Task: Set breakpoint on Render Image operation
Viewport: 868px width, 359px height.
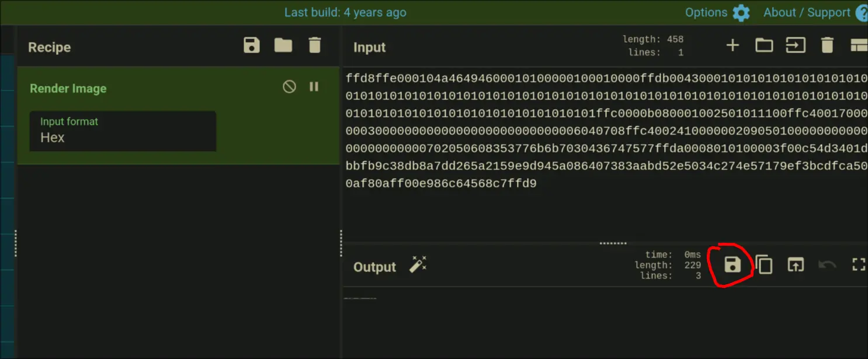Action: [x=314, y=87]
